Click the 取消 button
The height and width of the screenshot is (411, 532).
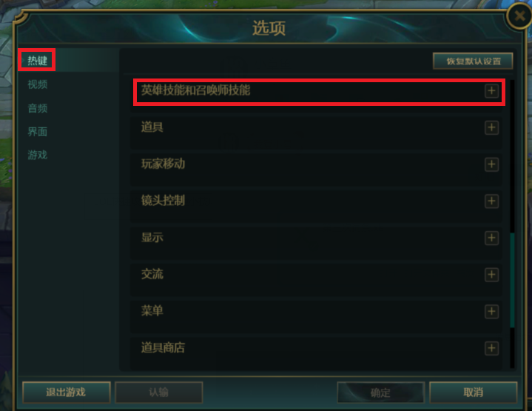click(x=474, y=392)
